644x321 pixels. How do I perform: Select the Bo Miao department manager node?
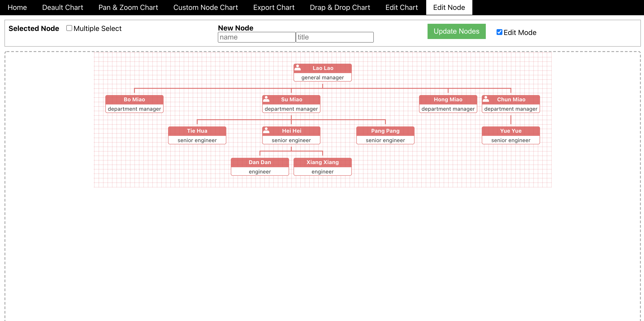click(x=134, y=104)
